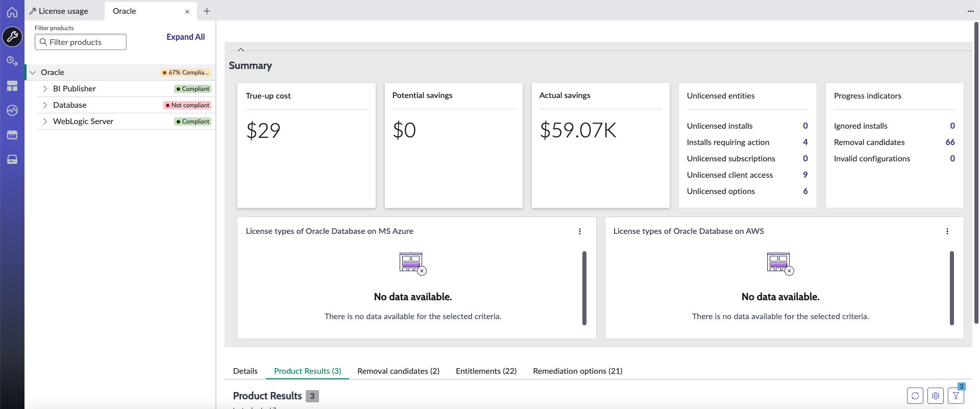The height and width of the screenshot is (409, 980).
Task: Click the MS Azure chart scrollbar
Action: (x=584, y=288)
